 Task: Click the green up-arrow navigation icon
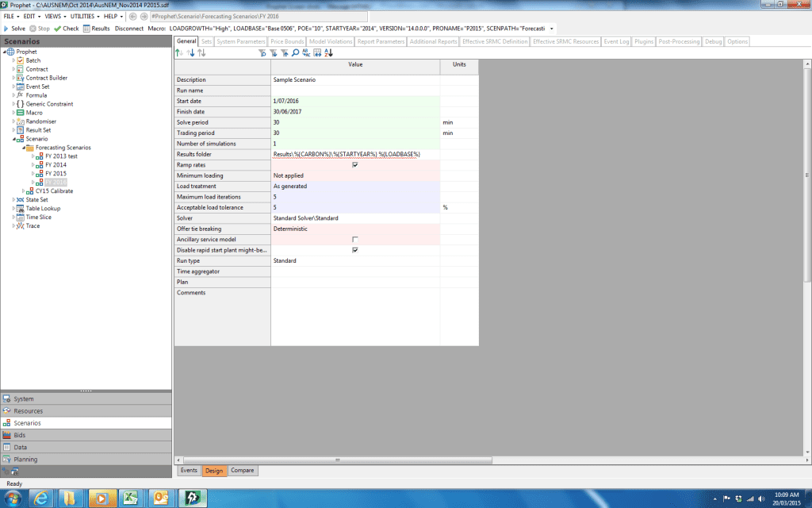coord(178,52)
